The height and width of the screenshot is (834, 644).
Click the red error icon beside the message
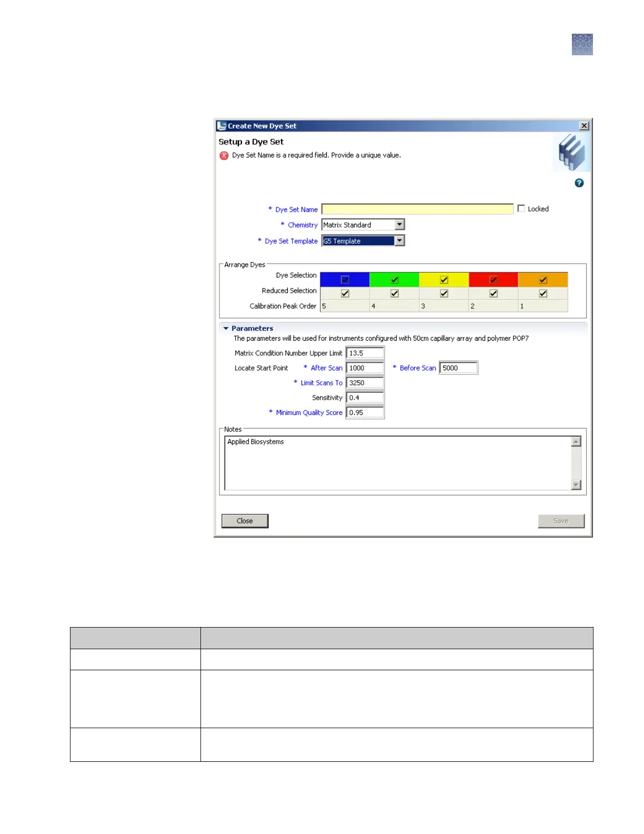(224, 155)
